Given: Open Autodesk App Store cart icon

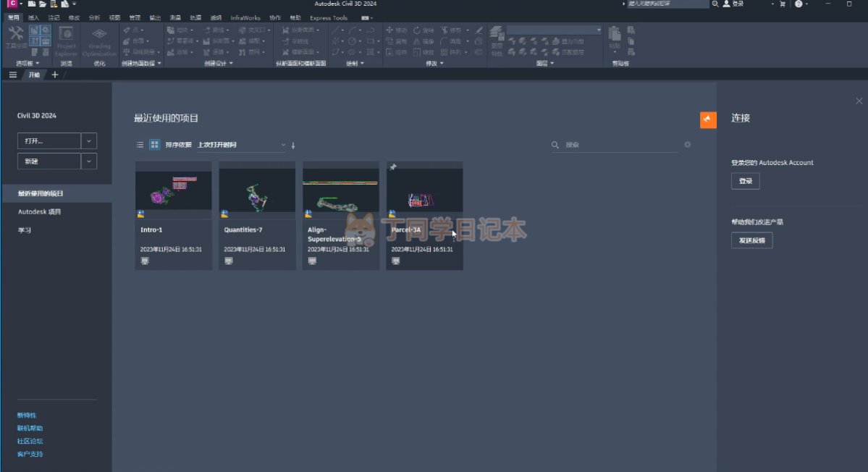Looking at the screenshot, I should point(782,4).
